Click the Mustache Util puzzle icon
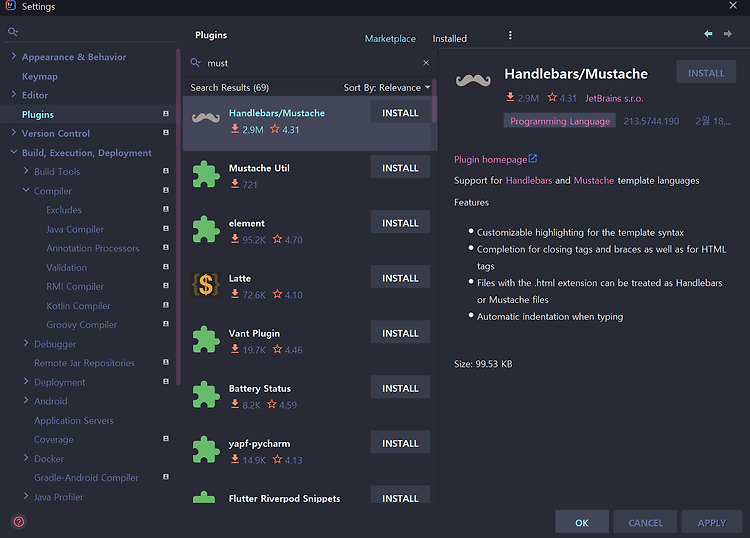This screenshot has width=750, height=538. 206,175
